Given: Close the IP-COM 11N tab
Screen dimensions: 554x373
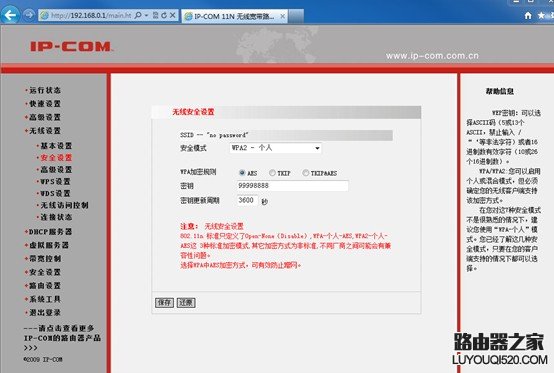Looking at the screenshot, I should [x=282, y=16].
